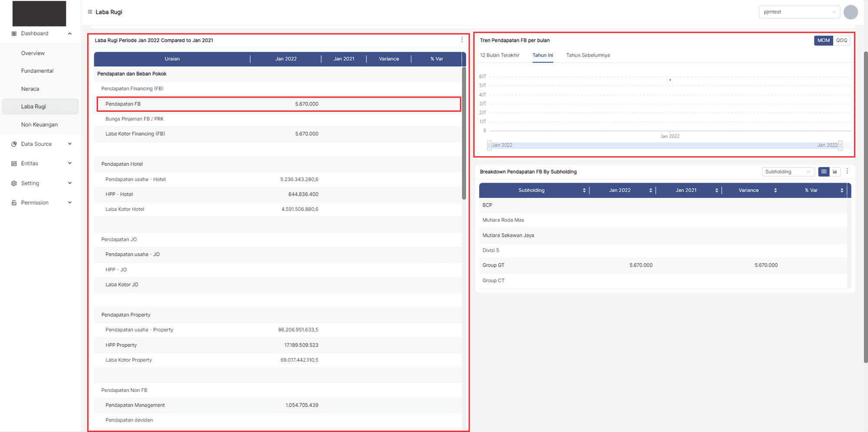Open the Subholding dropdown filter
The height and width of the screenshot is (432, 868).
click(x=787, y=172)
